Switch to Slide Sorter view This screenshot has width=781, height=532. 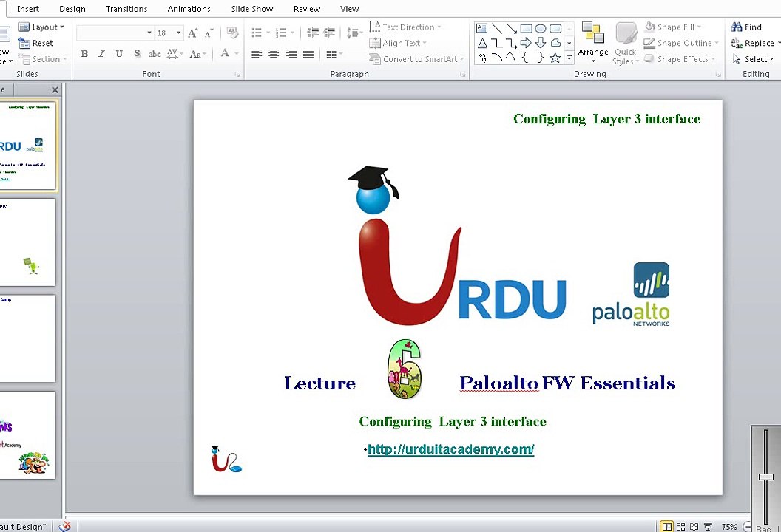pos(680,527)
